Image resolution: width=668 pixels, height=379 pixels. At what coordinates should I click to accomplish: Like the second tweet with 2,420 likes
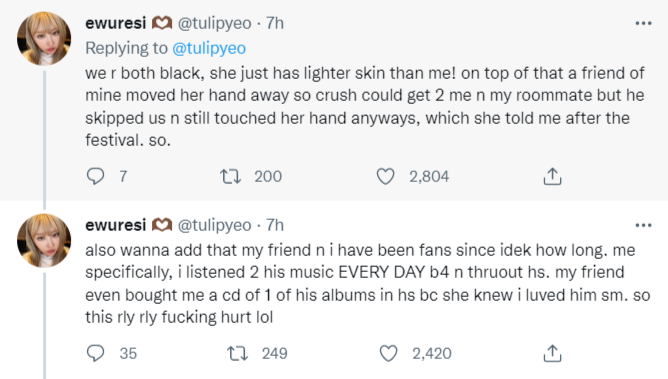coord(388,353)
